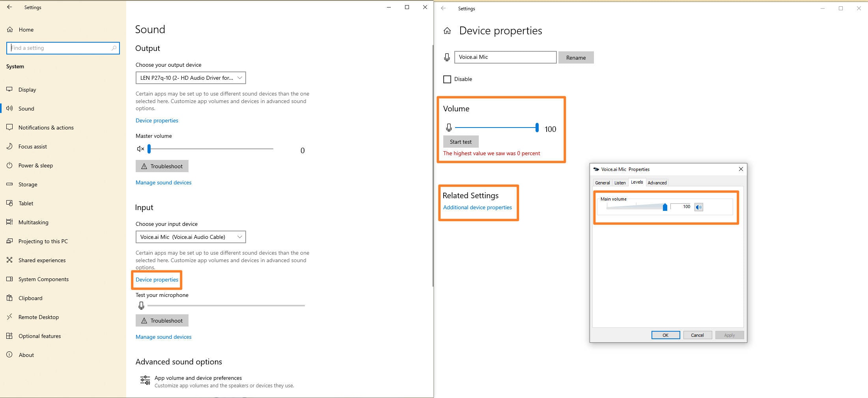Click the Main volume value box showing 100
868x398 pixels.
click(681, 207)
